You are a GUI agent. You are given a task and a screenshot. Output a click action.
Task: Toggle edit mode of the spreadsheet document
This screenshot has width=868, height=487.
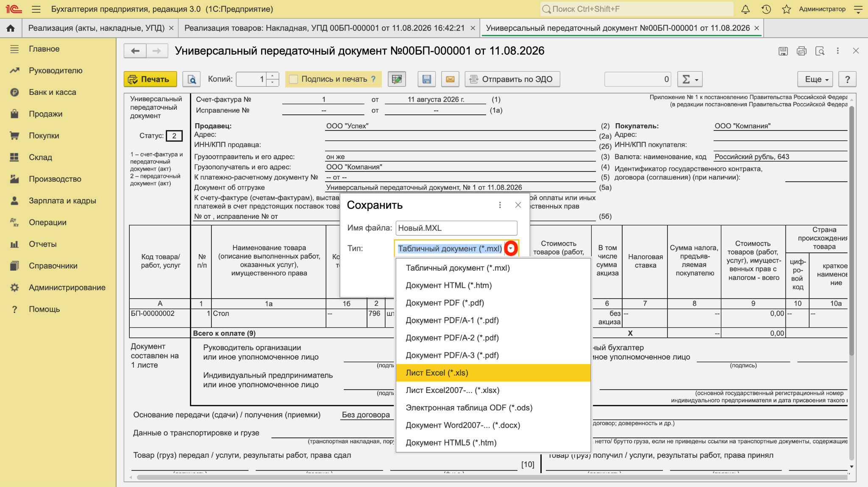[x=397, y=79]
